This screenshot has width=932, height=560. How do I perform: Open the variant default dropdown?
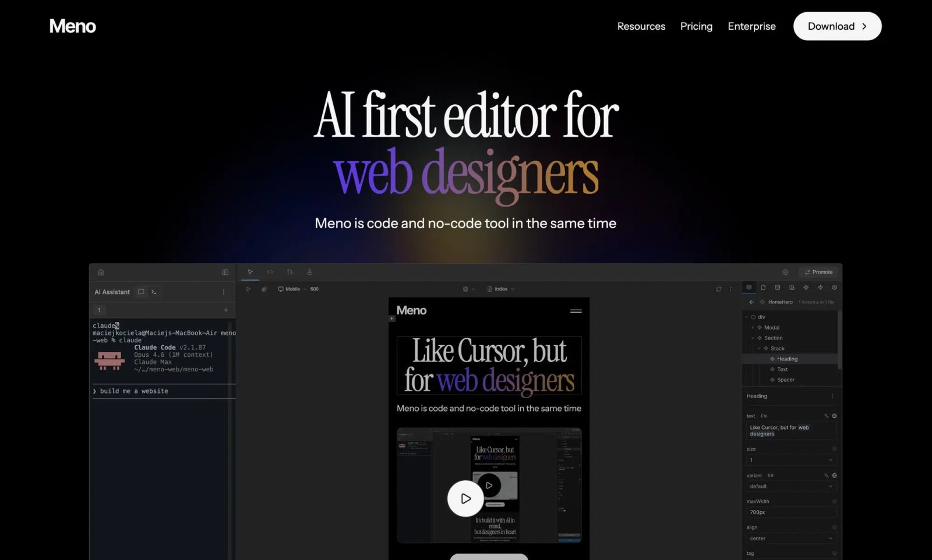click(792, 486)
